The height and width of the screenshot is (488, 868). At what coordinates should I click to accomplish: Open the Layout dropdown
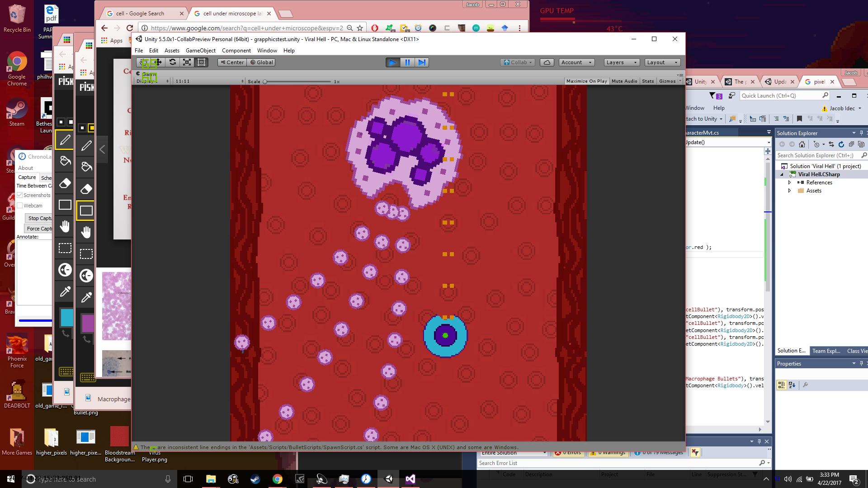click(662, 62)
